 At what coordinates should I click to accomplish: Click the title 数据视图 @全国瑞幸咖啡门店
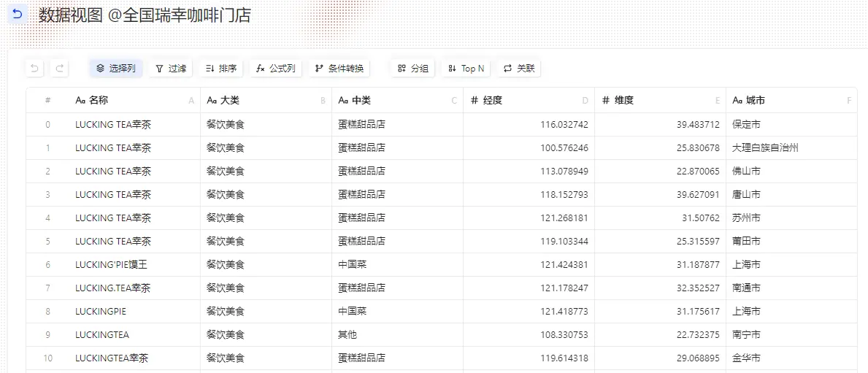(145, 15)
